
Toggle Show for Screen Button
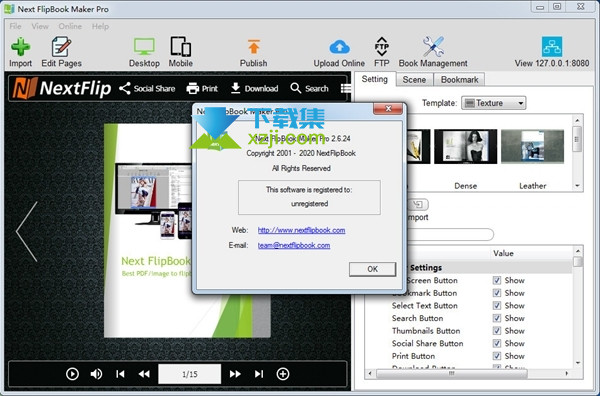click(x=497, y=280)
